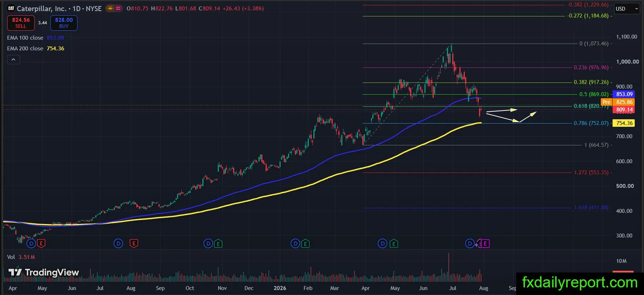Select the EMA 100 close legend entry
644x295 pixels.
click(x=36, y=37)
